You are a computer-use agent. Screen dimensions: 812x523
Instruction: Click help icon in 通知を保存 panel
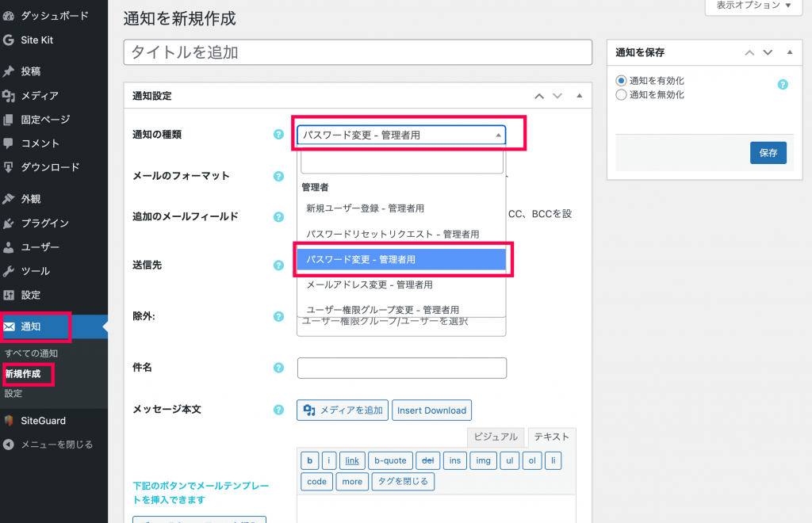[x=783, y=84]
